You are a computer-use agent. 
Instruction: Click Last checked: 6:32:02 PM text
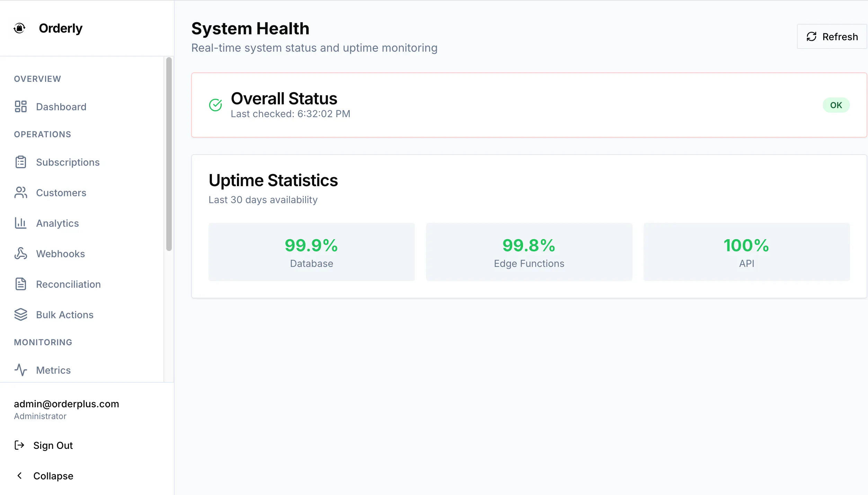291,114
